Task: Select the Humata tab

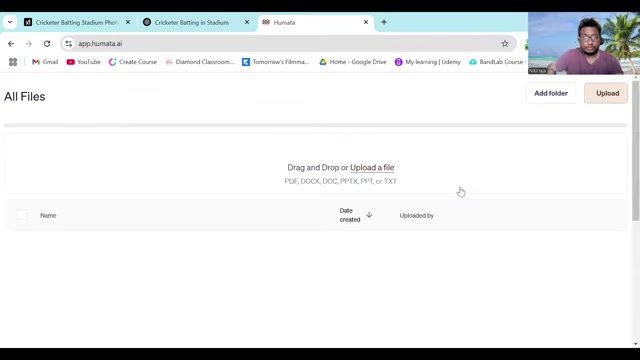Action: 315,22
